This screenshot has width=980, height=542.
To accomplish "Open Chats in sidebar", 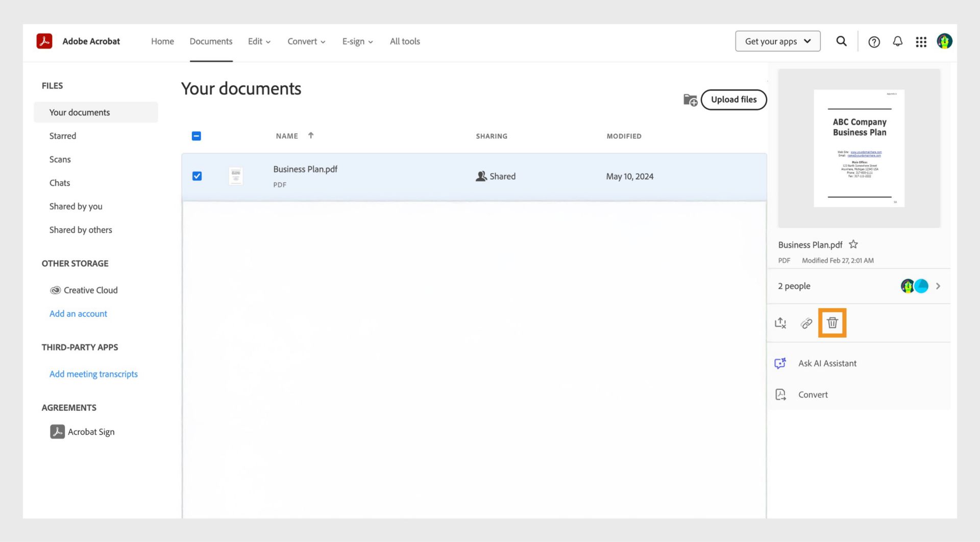I will pos(60,183).
